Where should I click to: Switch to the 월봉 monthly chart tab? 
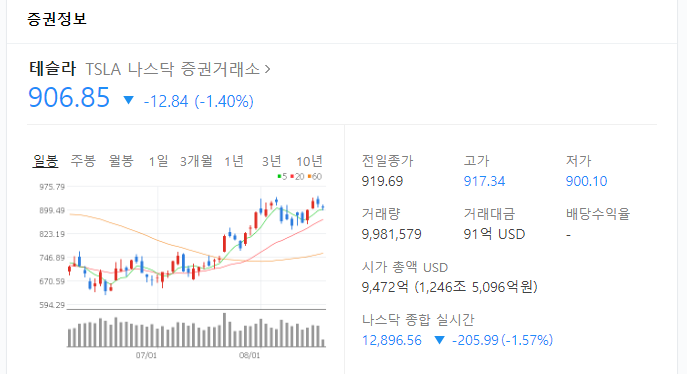click(x=121, y=161)
